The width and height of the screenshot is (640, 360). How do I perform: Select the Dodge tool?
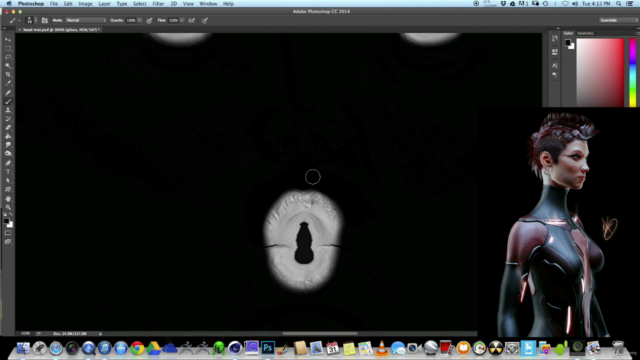[8, 154]
